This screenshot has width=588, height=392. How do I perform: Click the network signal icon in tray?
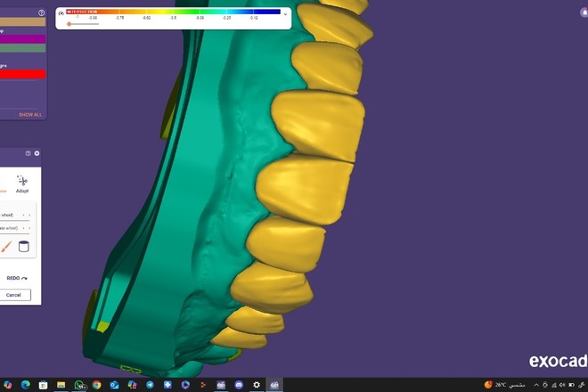[x=554, y=385]
